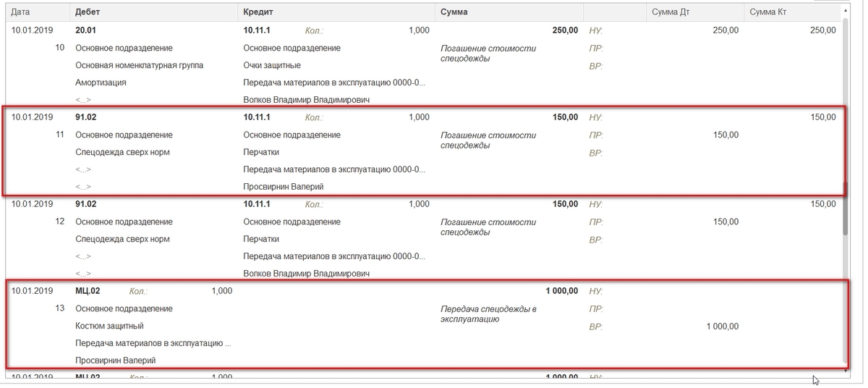Select 250,00 in the Сумма Кт column

coord(822,30)
